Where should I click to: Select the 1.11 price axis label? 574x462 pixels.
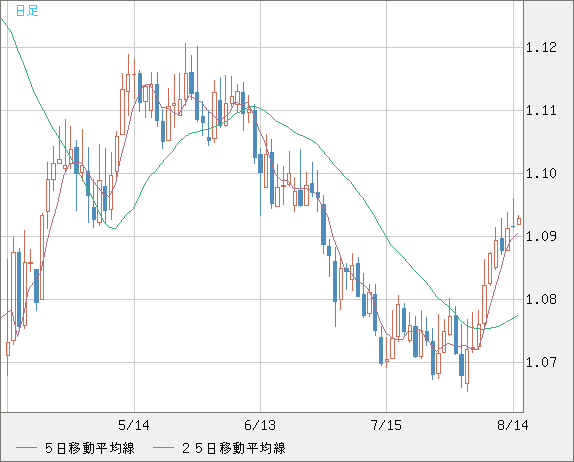tap(541, 110)
